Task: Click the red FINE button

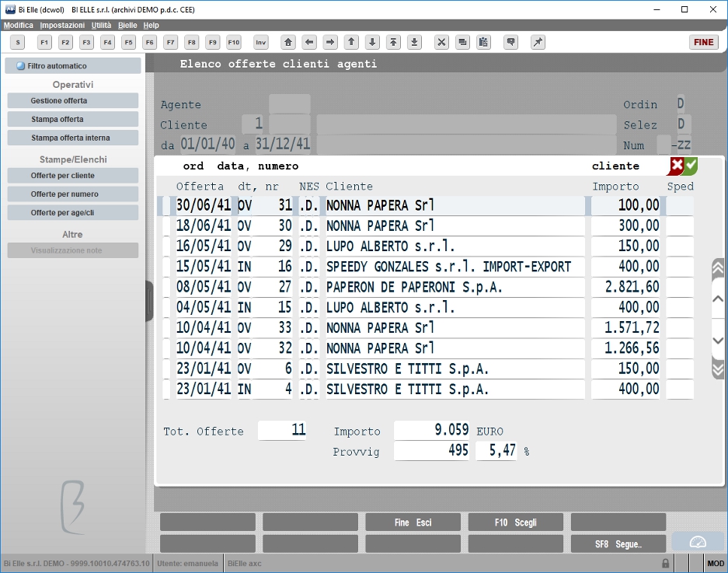Action: pyautogui.click(x=703, y=42)
